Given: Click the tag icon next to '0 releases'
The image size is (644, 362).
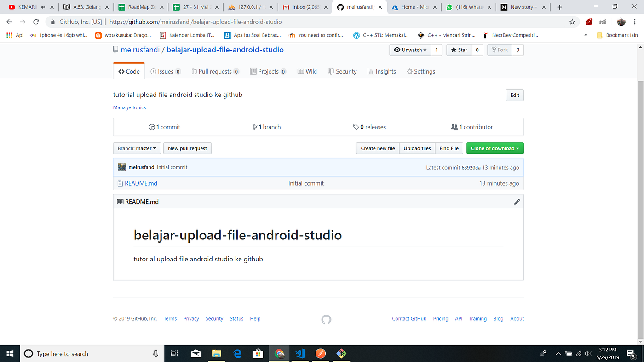Looking at the screenshot, I should (x=356, y=127).
